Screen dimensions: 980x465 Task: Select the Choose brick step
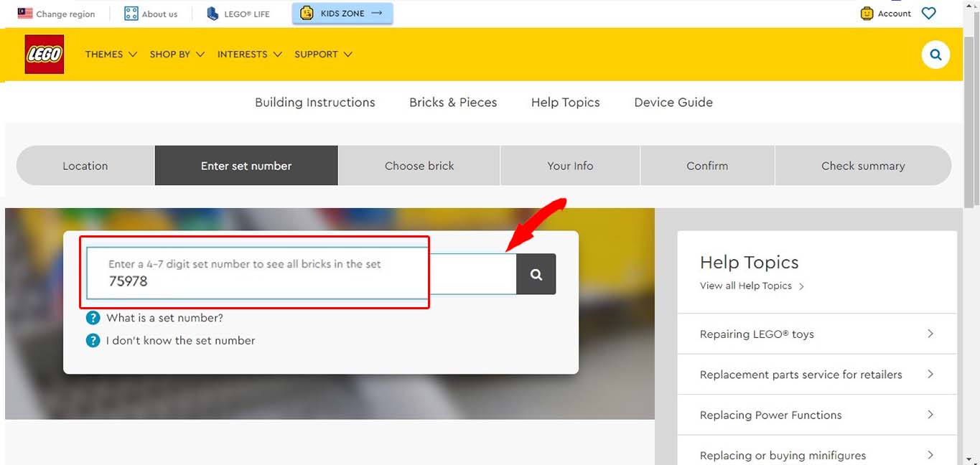pos(419,166)
